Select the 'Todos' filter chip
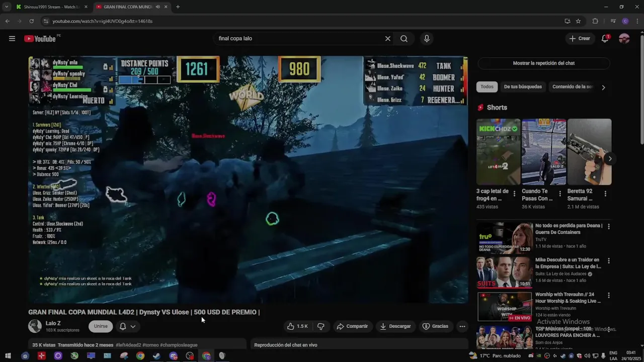The height and width of the screenshot is (362, 644). 487,87
